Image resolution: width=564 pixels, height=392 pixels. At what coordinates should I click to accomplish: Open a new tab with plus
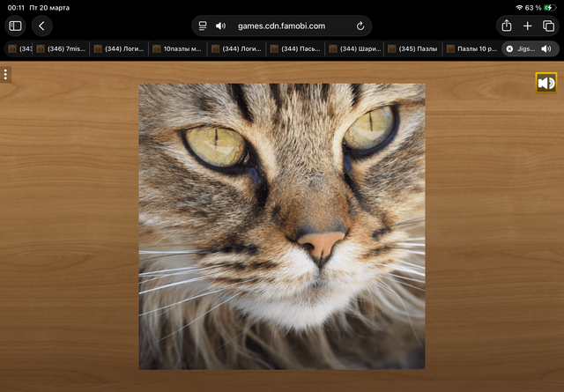tap(528, 26)
